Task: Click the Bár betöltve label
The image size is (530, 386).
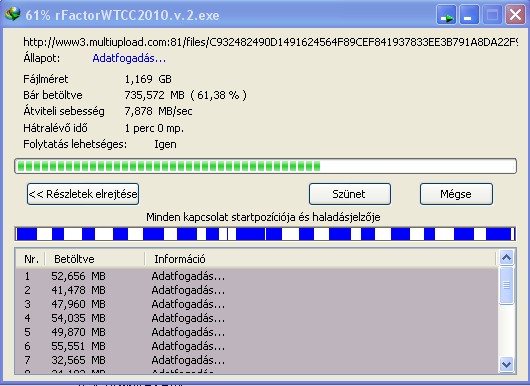Action: point(53,95)
